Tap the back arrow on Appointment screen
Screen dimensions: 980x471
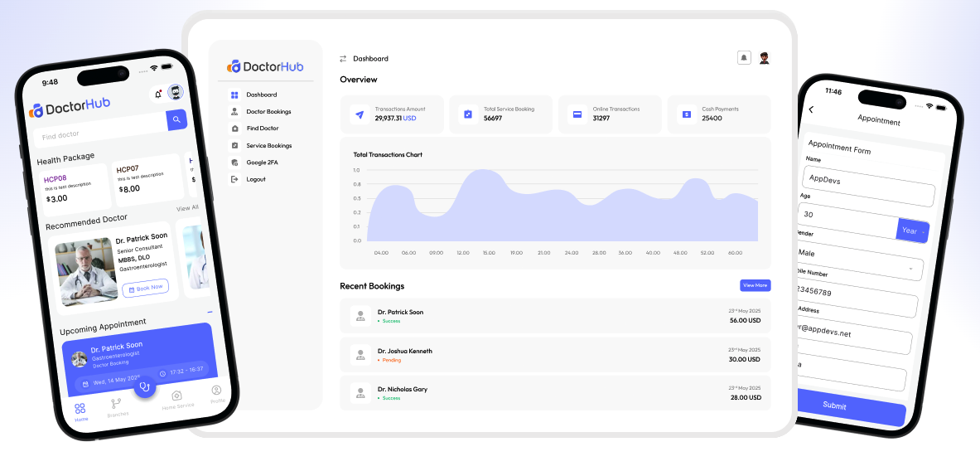tap(811, 109)
